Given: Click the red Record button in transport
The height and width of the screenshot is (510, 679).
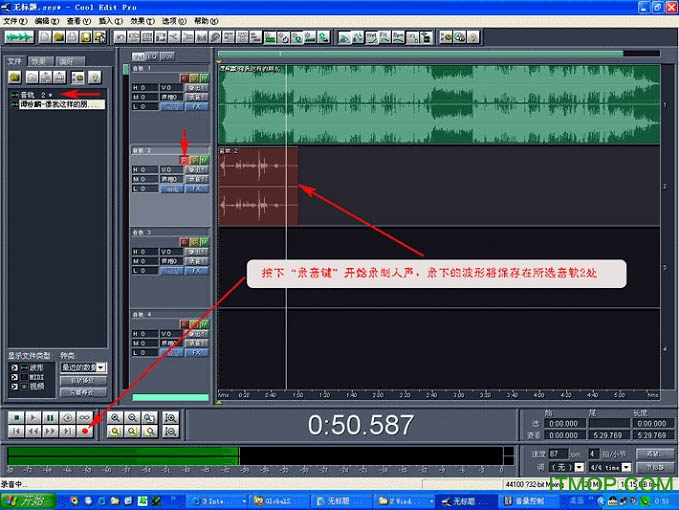Looking at the screenshot, I should coord(85,431).
